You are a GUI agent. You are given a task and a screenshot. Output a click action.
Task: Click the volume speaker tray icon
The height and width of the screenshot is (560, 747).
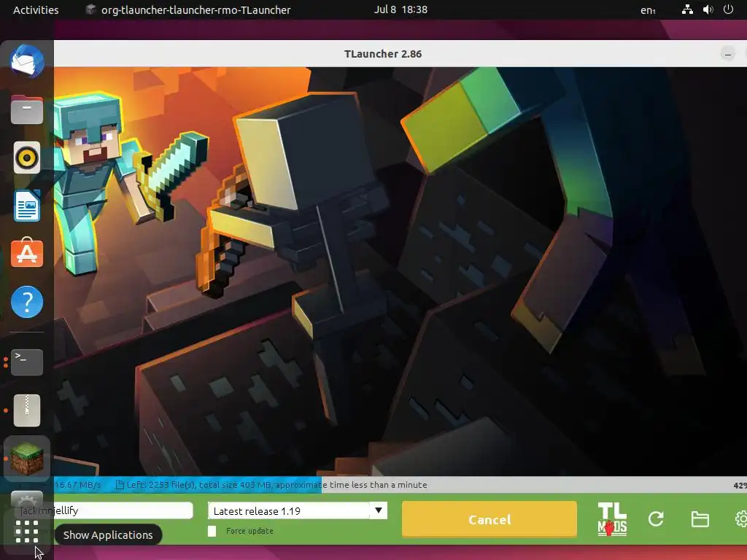(708, 9)
